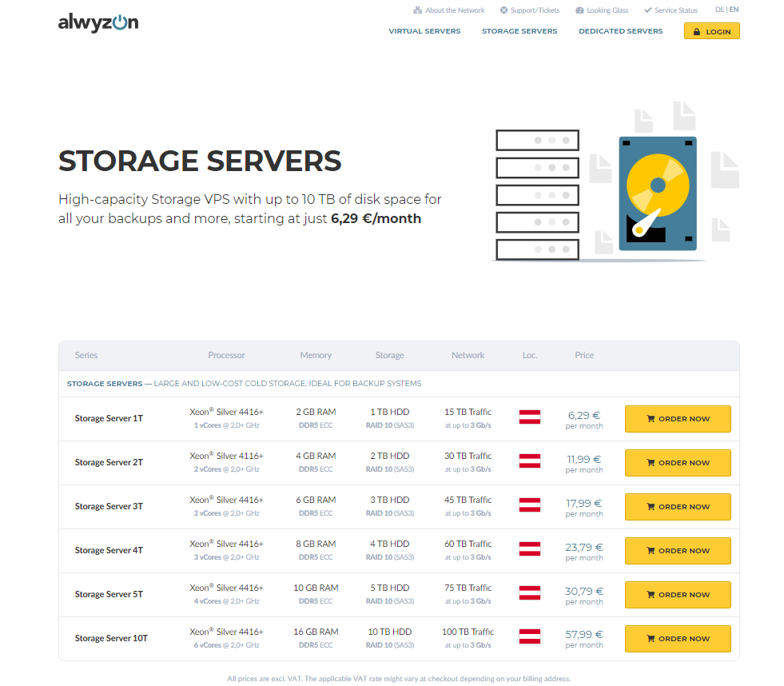Click the 17,99 € price
The width and height of the screenshot is (784, 686).
[x=584, y=504]
